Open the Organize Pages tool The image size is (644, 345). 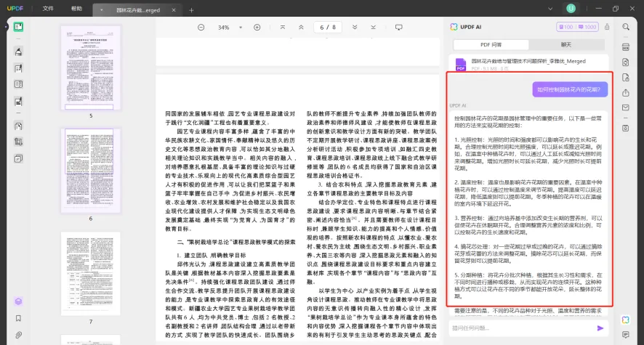tap(18, 84)
